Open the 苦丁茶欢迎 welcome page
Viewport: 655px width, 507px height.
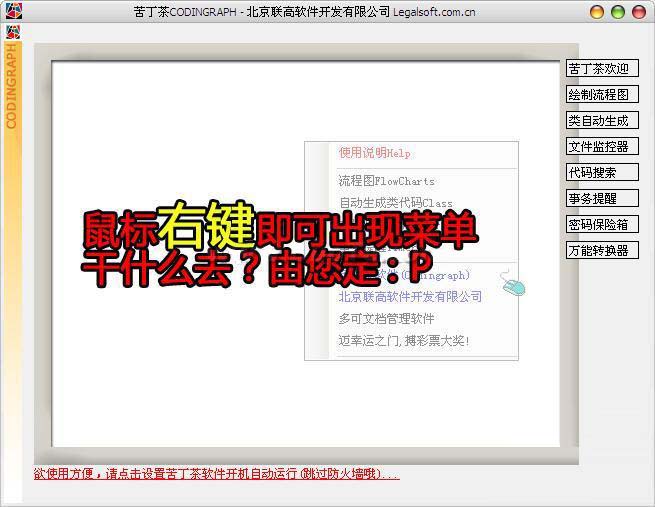coord(601,69)
